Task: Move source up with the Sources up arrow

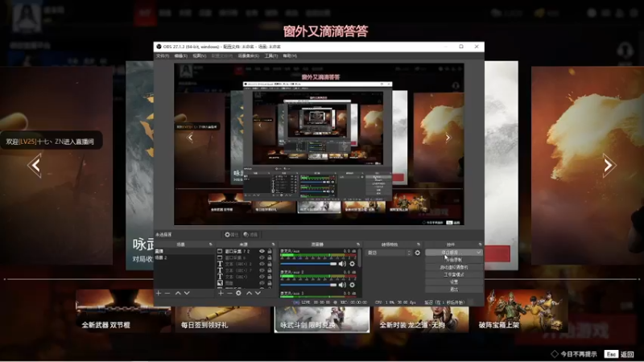Action: click(x=249, y=293)
